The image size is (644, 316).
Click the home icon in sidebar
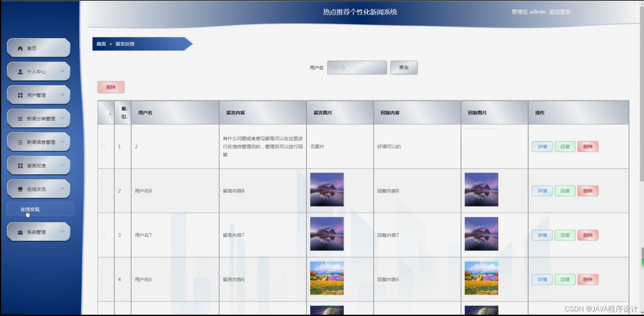coord(20,48)
